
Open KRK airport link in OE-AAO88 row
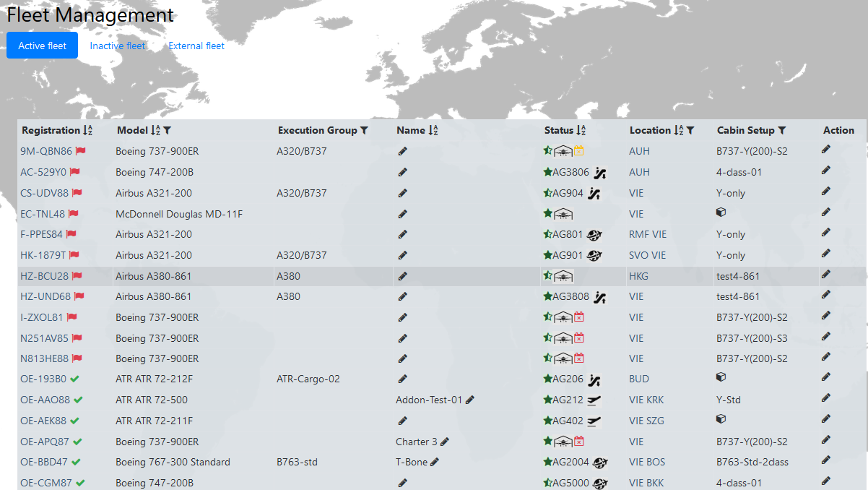[x=656, y=400]
